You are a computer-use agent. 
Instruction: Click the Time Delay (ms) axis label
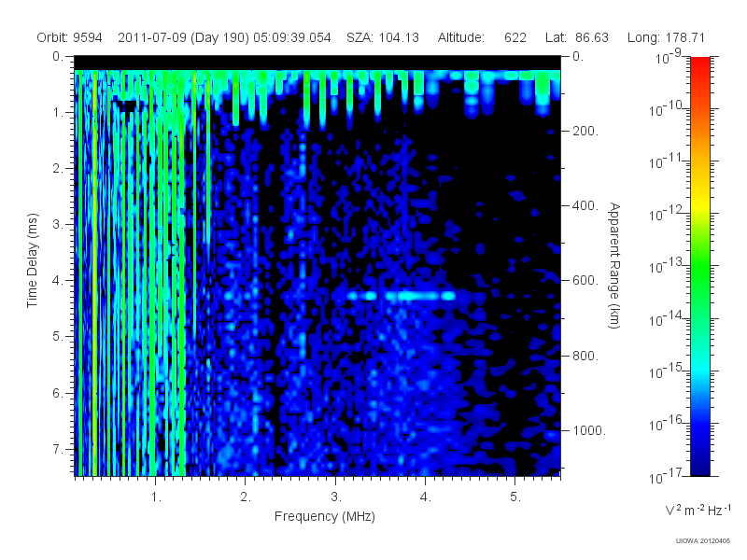32,260
